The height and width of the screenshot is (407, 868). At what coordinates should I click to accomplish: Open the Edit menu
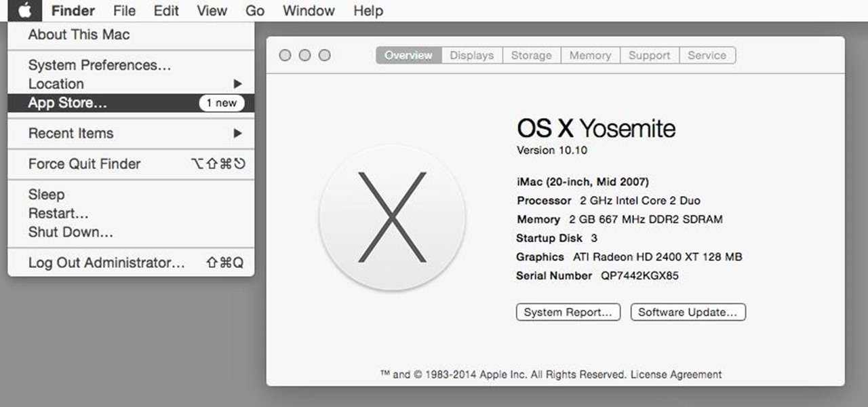point(166,11)
